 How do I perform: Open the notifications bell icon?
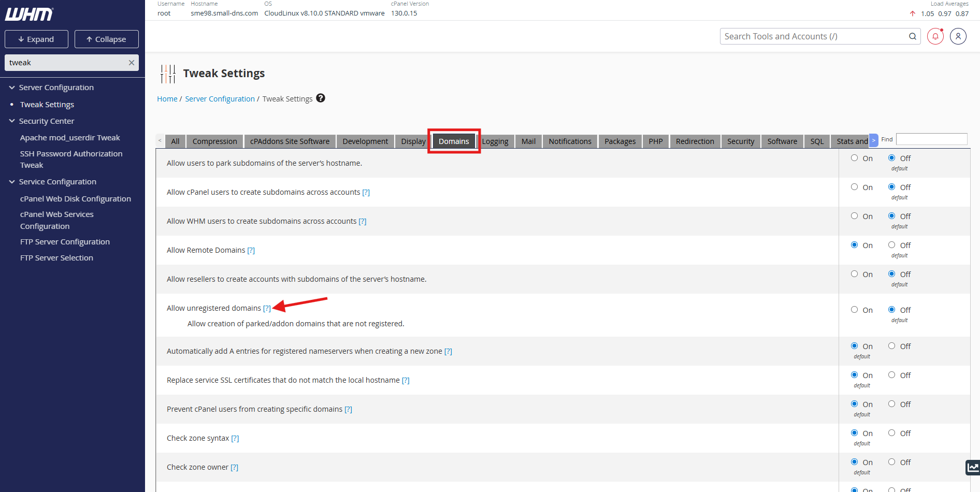point(935,36)
